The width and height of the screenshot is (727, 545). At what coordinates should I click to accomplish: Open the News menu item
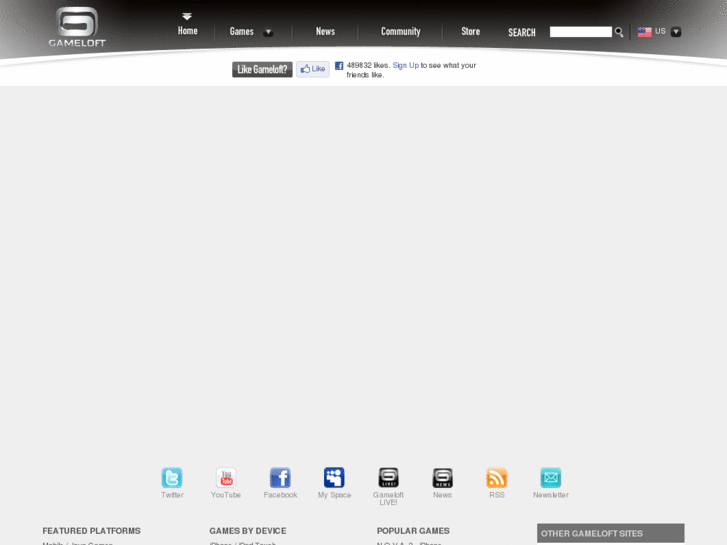325,32
